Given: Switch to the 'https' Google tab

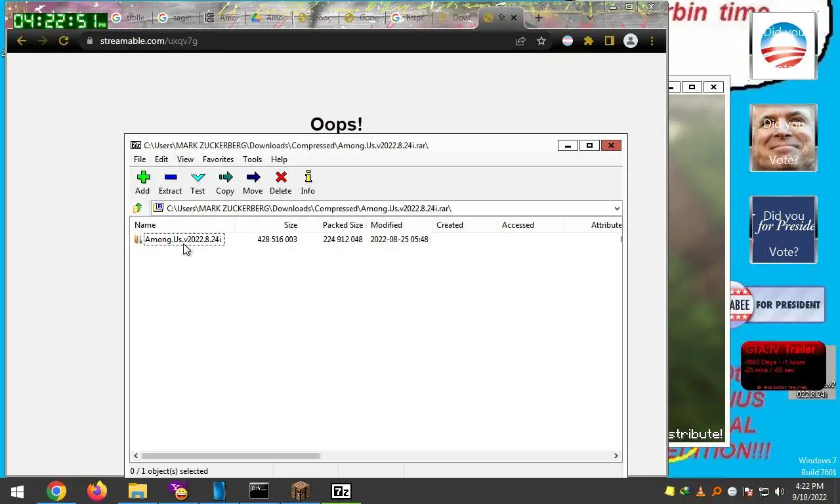Looking at the screenshot, I should click(408, 18).
